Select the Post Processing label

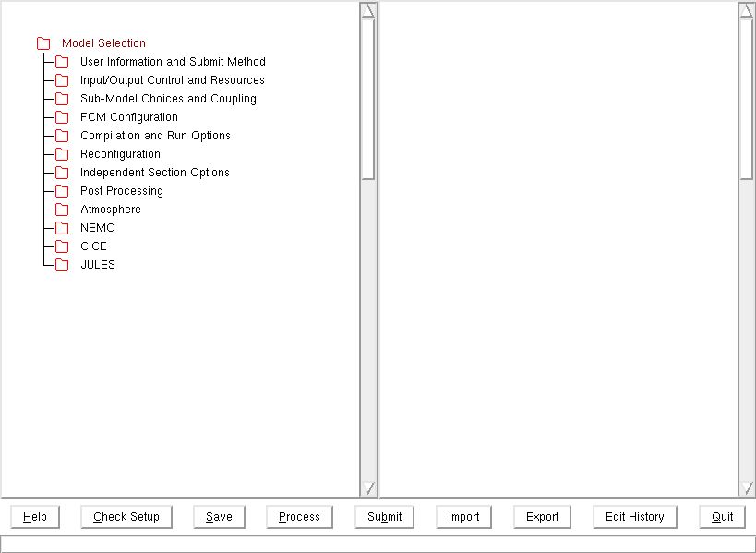[122, 191]
